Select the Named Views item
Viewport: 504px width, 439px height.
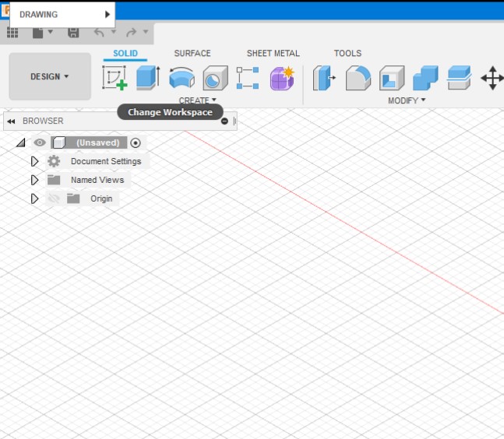(x=97, y=180)
